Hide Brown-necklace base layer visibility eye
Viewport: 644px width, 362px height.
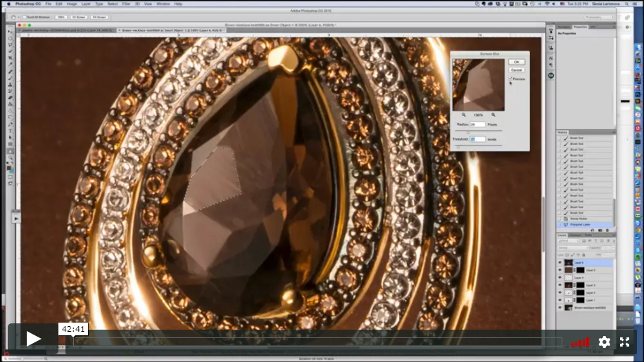coord(560,307)
